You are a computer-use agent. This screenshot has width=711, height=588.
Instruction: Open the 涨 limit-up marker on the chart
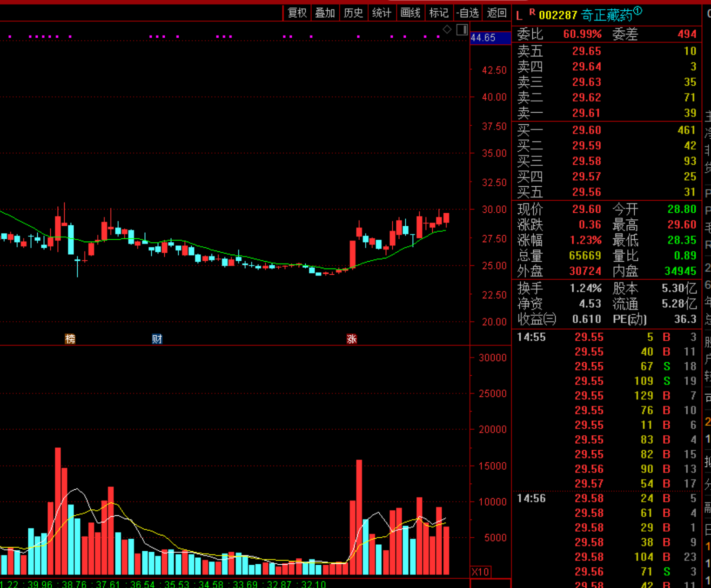pyautogui.click(x=352, y=339)
